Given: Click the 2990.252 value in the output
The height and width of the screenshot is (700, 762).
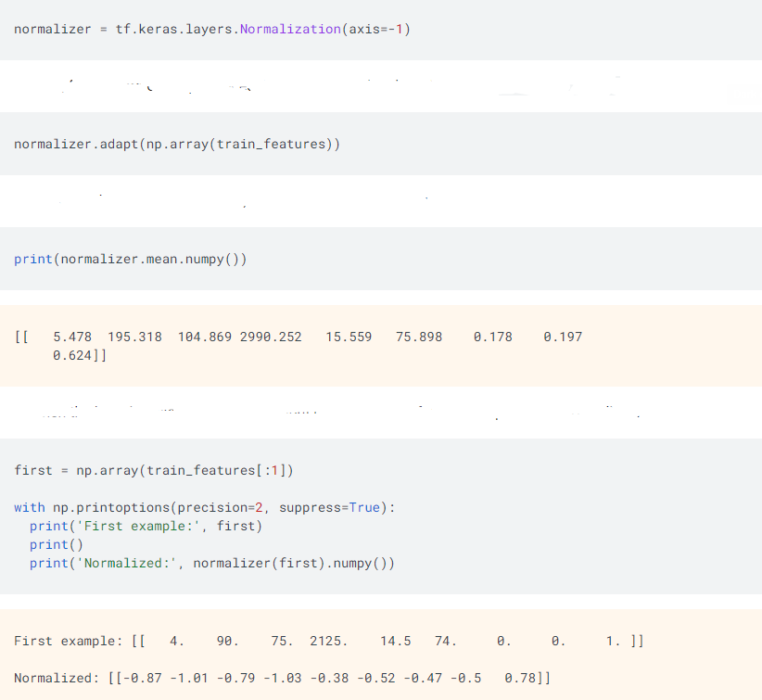Looking at the screenshot, I should [x=271, y=337].
